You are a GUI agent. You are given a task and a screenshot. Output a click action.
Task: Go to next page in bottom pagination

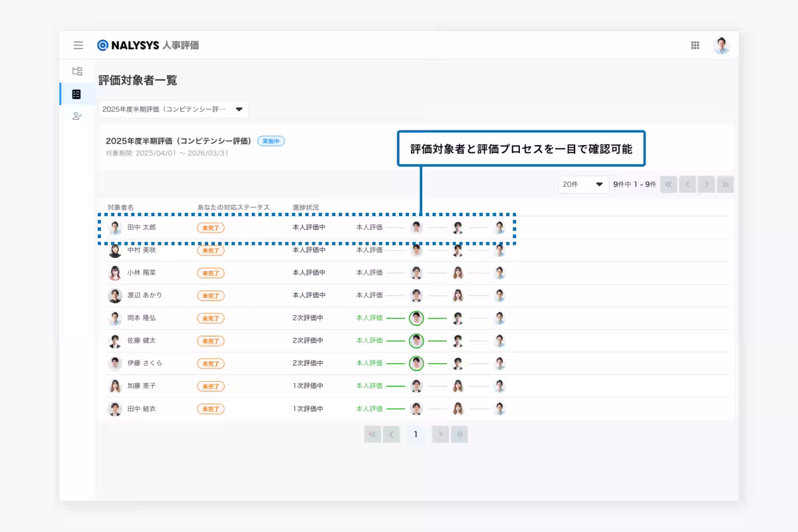[440, 434]
